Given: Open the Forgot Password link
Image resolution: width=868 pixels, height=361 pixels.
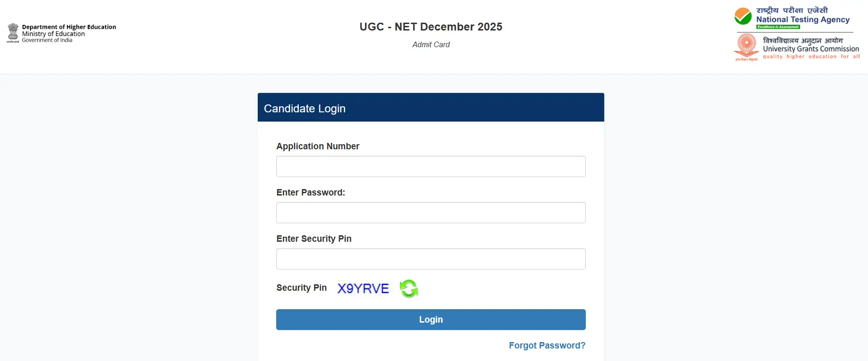Looking at the screenshot, I should pyautogui.click(x=546, y=345).
